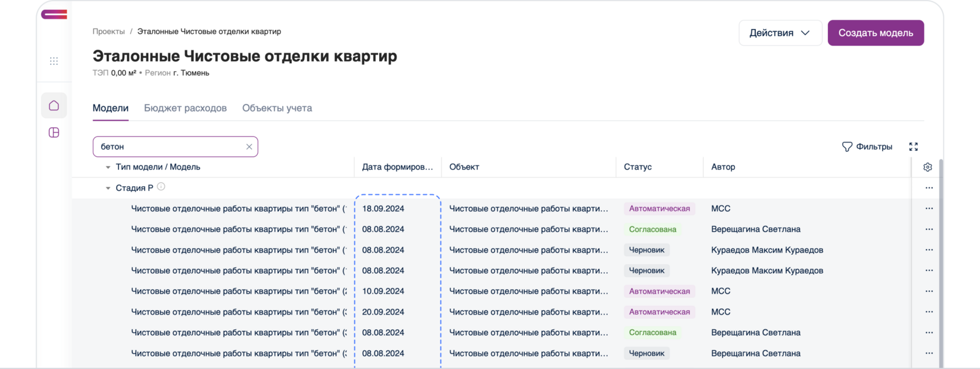980x369 pixels.
Task: Click Объект cell in 18.09.2024 row
Action: pyautogui.click(x=528, y=208)
